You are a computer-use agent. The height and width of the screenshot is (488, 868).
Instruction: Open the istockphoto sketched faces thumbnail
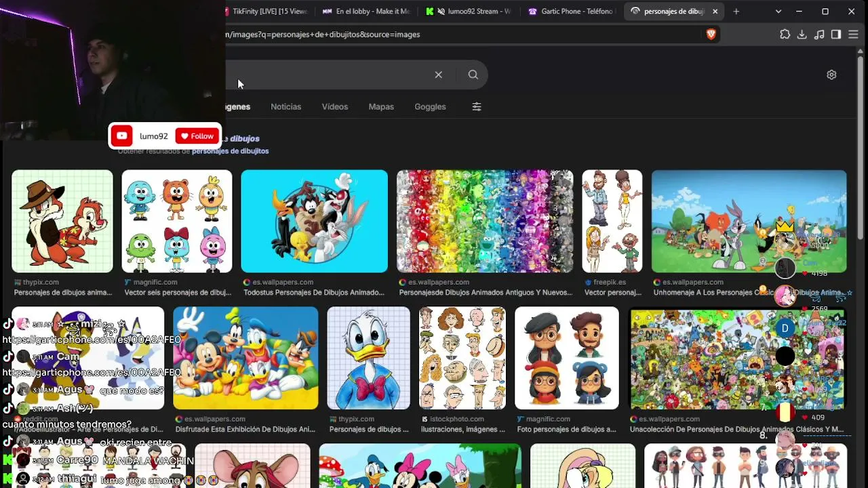(x=462, y=358)
